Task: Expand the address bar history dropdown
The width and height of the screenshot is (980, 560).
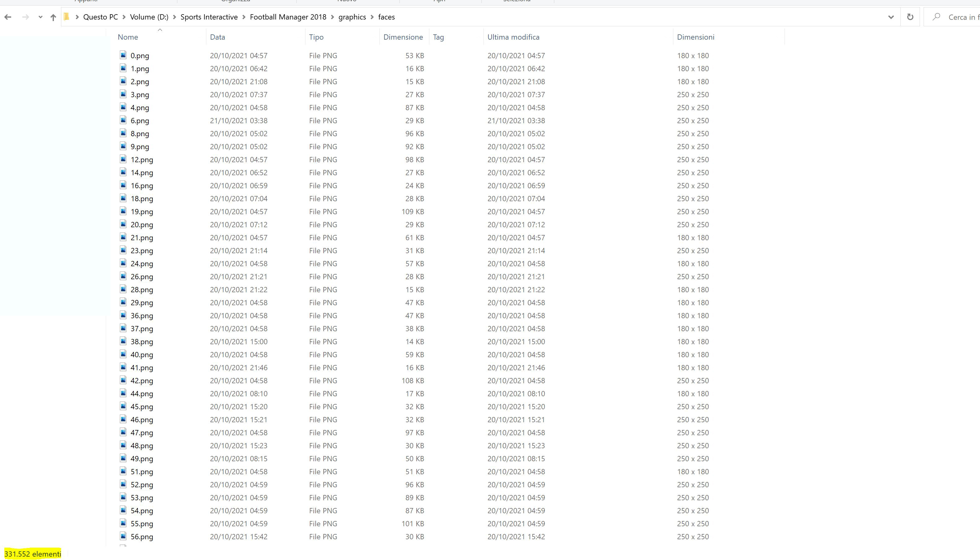Action: [x=891, y=17]
